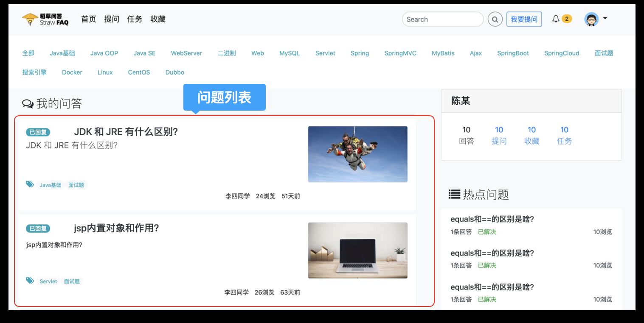The image size is (644, 323).
Task: Click the 26浏览 view count
Action: point(264,292)
